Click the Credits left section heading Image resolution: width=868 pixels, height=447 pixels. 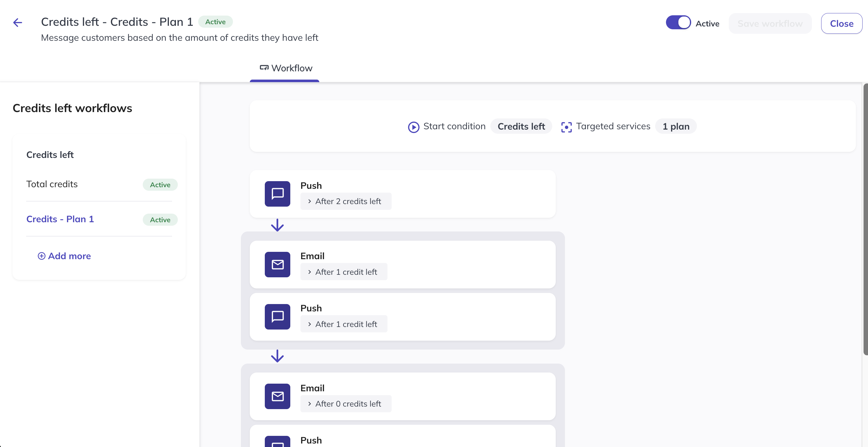[50, 155]
